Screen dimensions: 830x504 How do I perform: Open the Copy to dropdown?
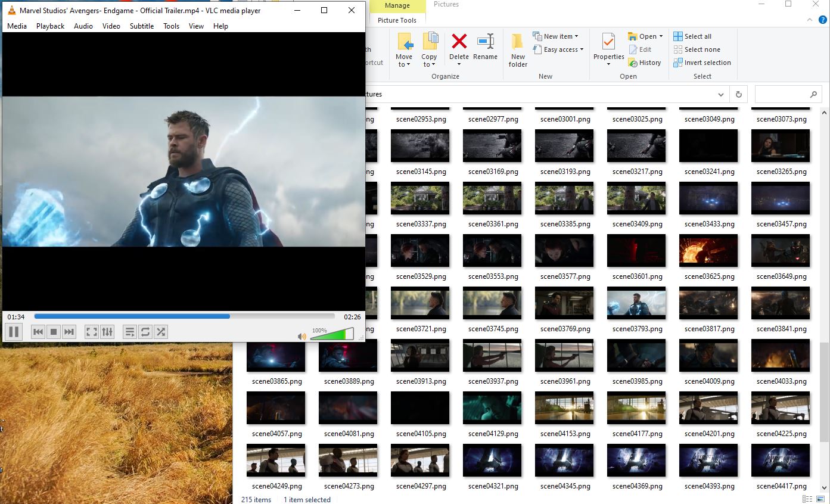tap(430, 50)
